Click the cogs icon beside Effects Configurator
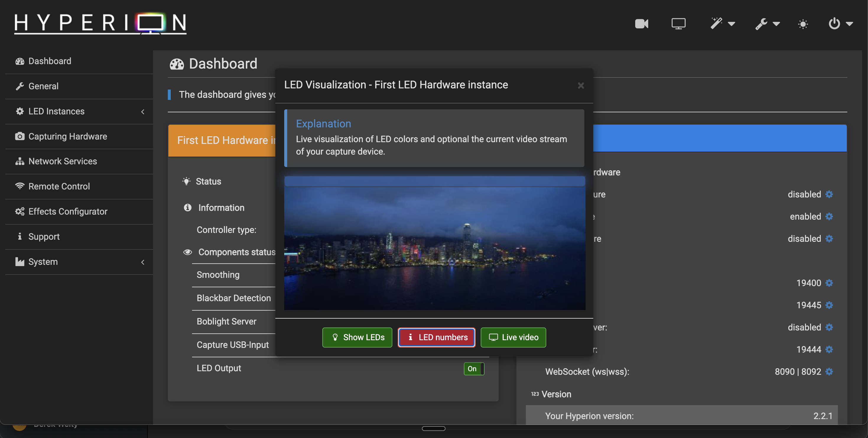The width and height of the screenshot is (868, 438). [x=20, y=211]
